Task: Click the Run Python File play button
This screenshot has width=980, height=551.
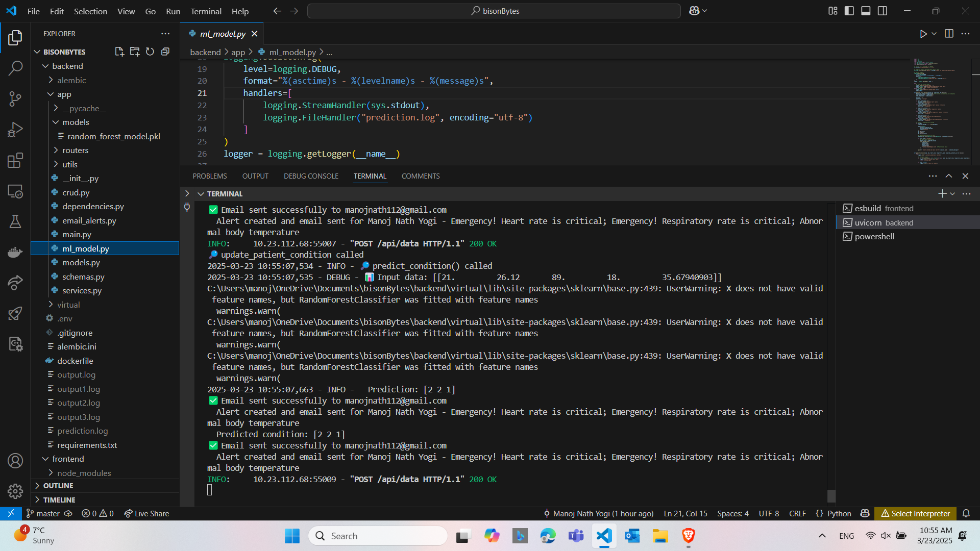Action: point(923,34)
